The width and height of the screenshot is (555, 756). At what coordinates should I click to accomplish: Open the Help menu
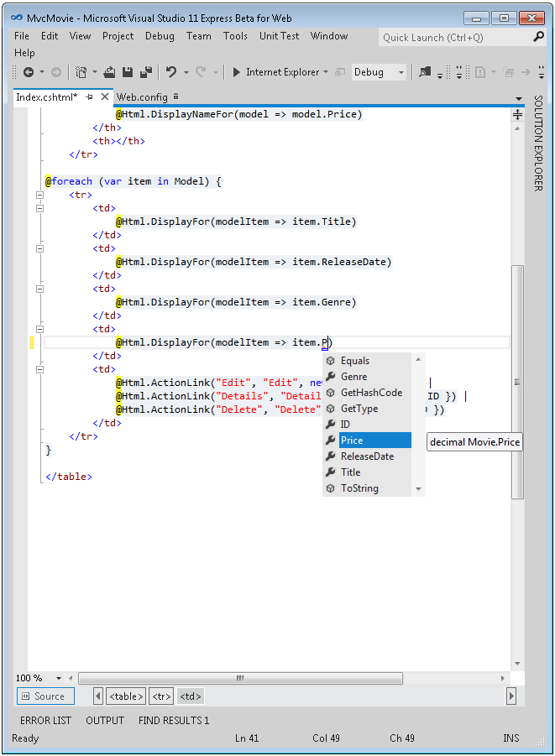(24, 53)
